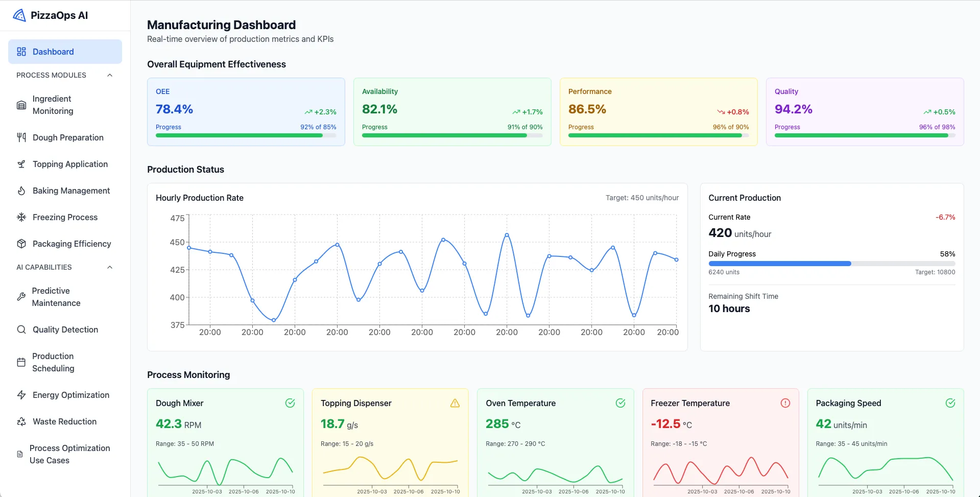980x497 pixels.
Task: Click the Freezing Process snowflake icon
Action: click(x=21, y=217)
